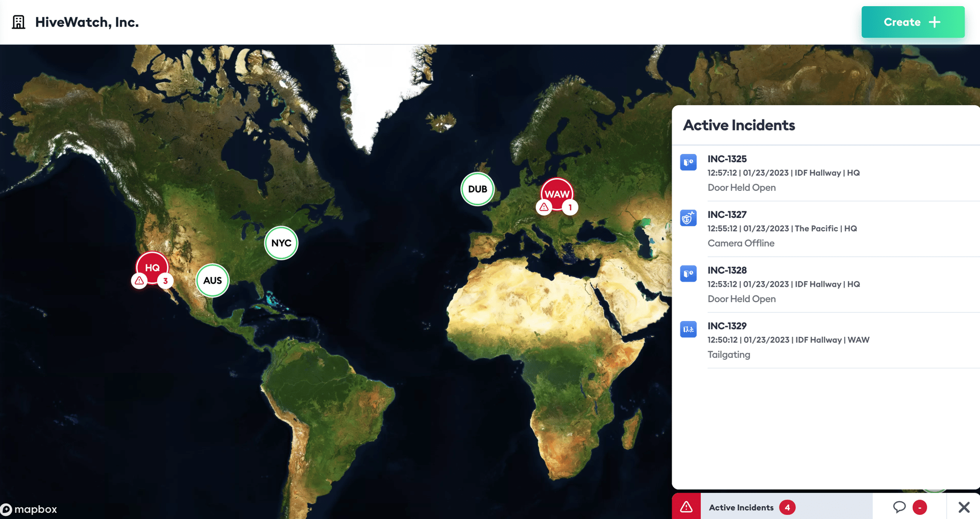The height and width of the screenshot is (519, 980).
Task: Click the warning triangle under the WAW marker
Action: click(x=544, y=208)
